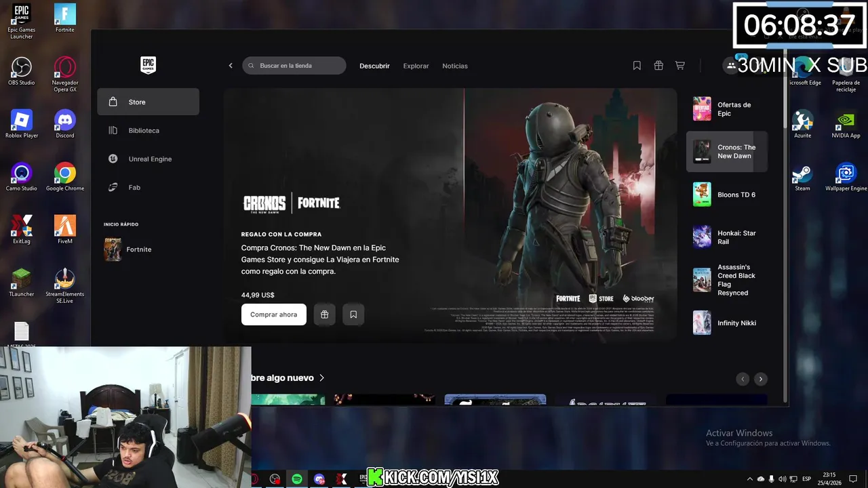Select the Fortnite desktop shortcut

coord(65,18)
